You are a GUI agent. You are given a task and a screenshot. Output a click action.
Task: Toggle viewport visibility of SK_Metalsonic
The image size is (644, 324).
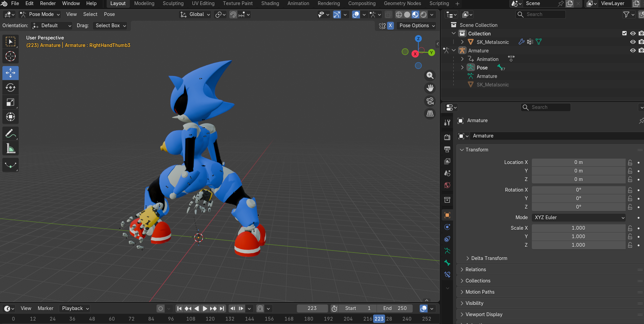point(633,42)
